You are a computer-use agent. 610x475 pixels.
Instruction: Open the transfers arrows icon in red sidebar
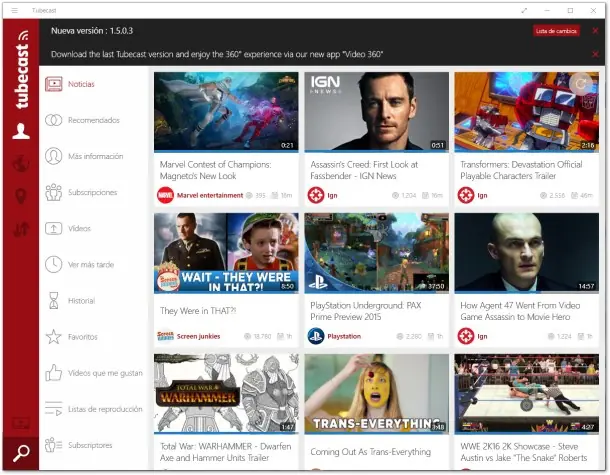(21, 229)
